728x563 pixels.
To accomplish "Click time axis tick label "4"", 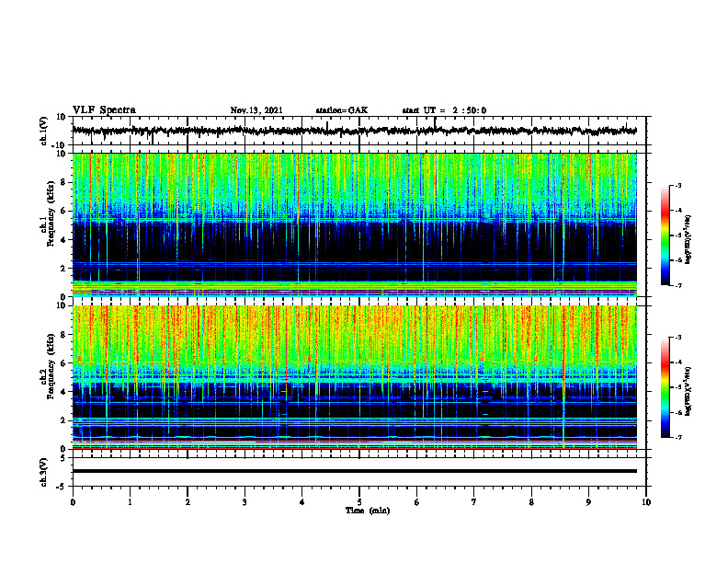I will 302,502.
